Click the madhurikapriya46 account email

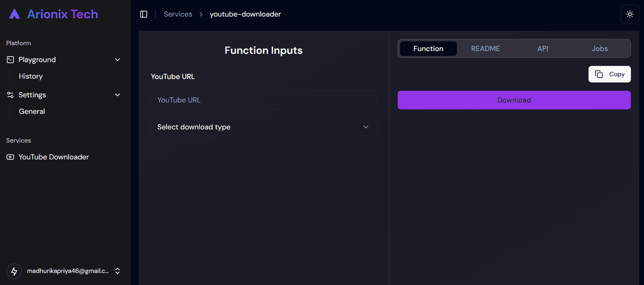[68, 271]
